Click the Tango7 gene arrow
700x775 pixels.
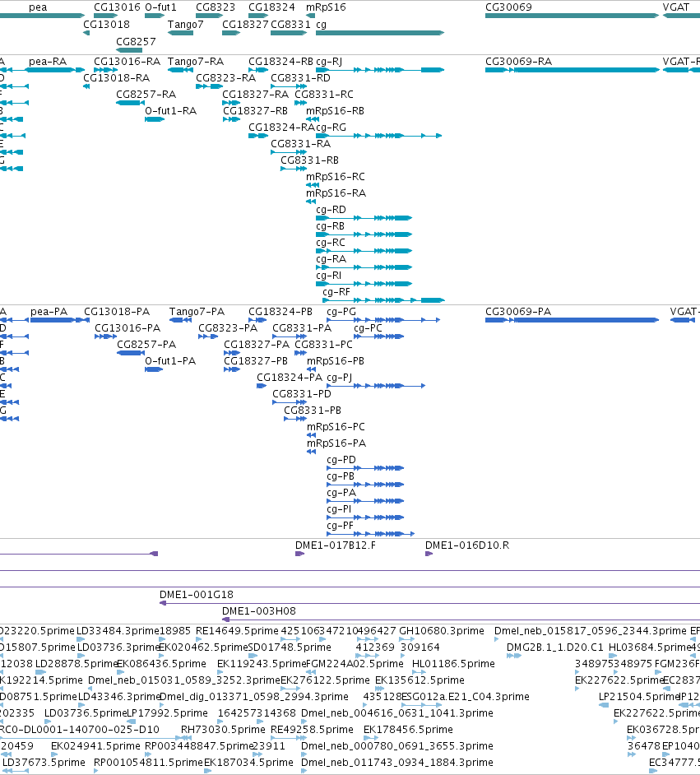pyautogui.click(x=180, y=33)
